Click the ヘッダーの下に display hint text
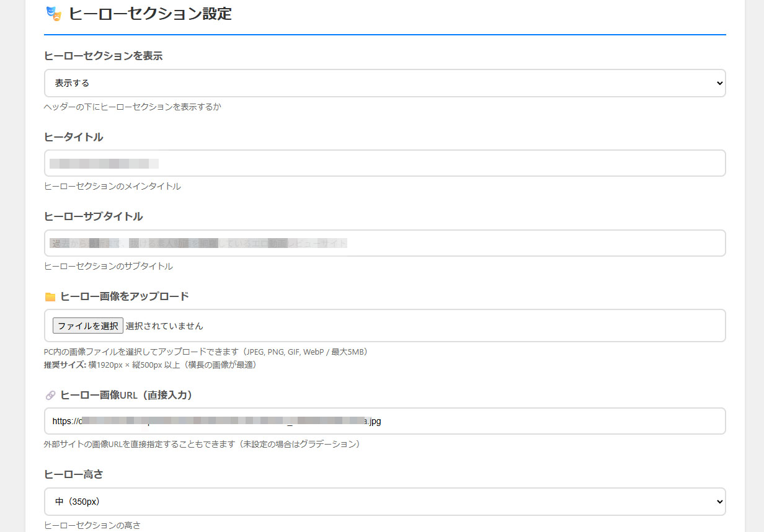 (x=132, y=107)
